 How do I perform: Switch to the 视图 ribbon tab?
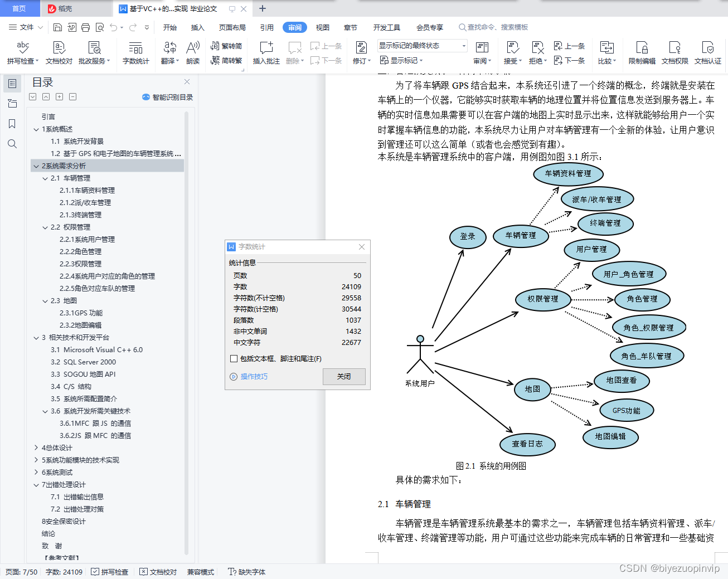click(x=322, y=27)
